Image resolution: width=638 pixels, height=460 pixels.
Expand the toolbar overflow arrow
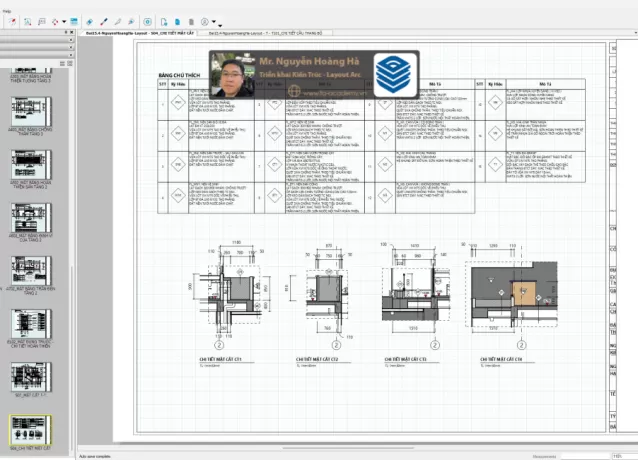point(220,26)
